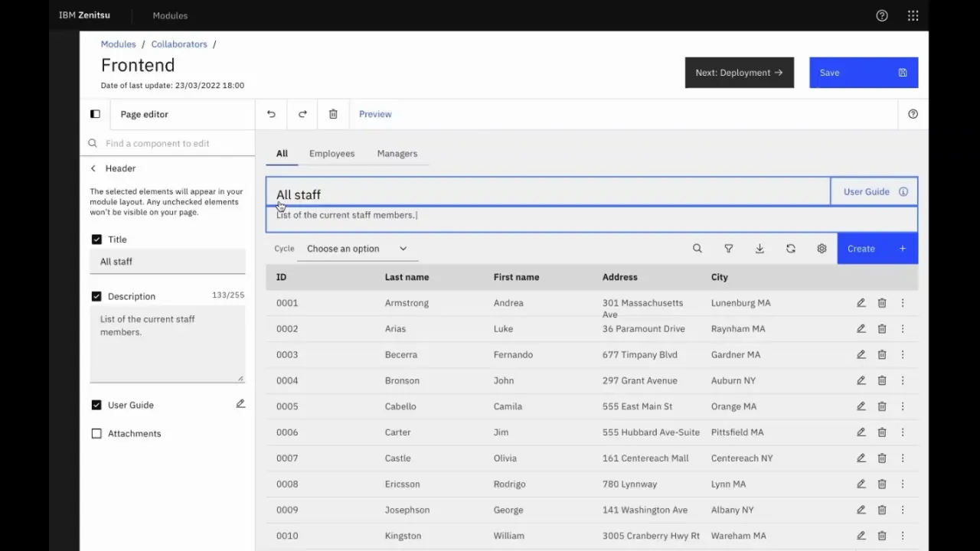Click the redo arrow icon
Viewport: 980px width, 551px height.
click(x=302, y=114)
